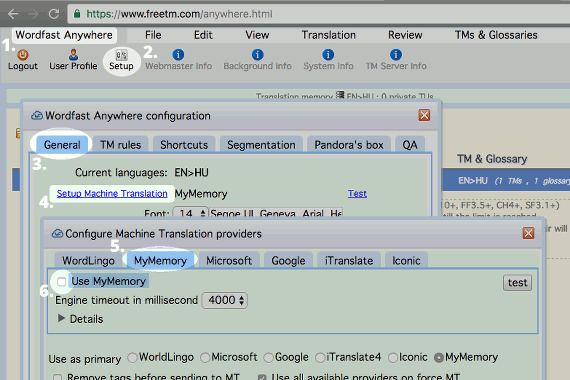570x380 pixels.
Task: Select WorldLingo as primary provider
Action: pyautogui.click(x=132, y=358)
